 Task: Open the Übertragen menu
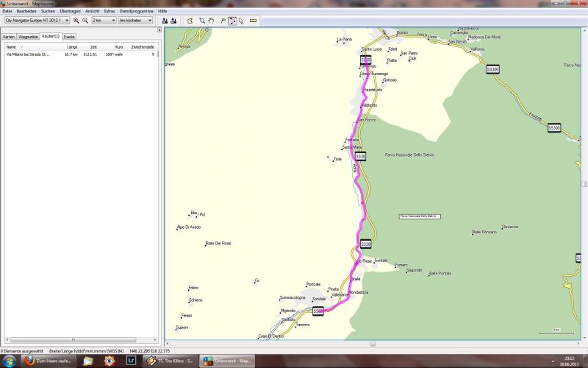70,11
